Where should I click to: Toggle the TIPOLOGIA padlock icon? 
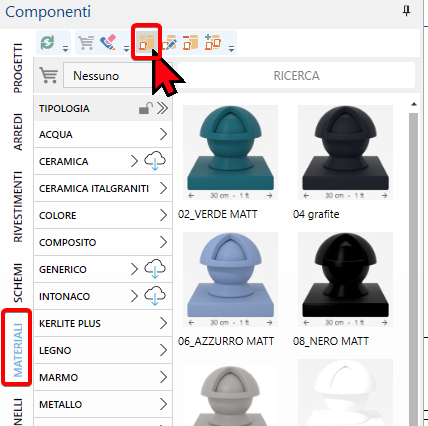pos(146,108)
